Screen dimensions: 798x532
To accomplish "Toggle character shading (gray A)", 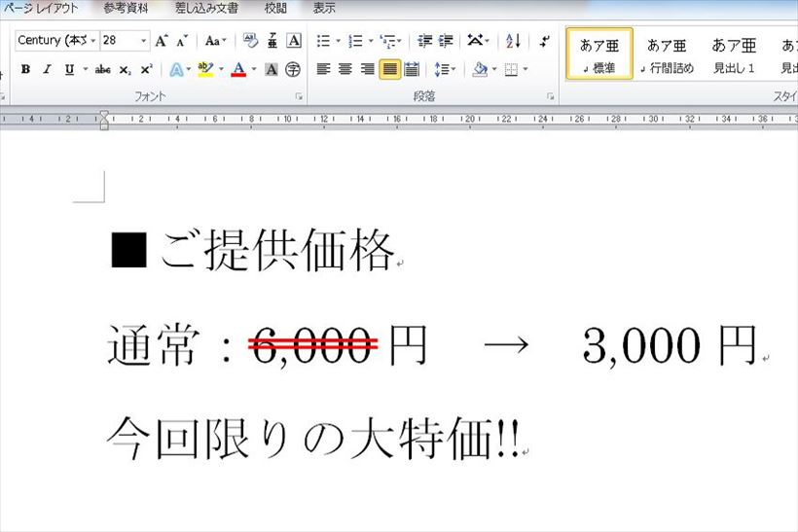I will coord(272,69).
